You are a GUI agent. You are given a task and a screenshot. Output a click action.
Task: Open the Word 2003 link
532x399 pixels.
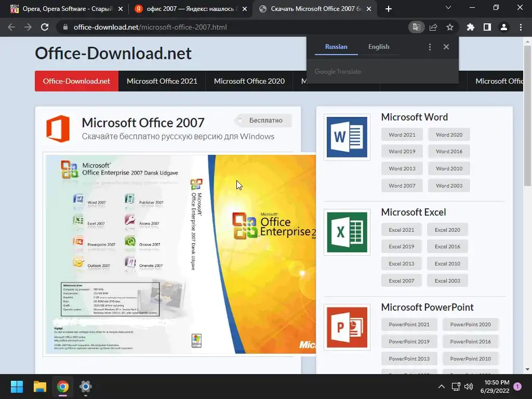449,185
